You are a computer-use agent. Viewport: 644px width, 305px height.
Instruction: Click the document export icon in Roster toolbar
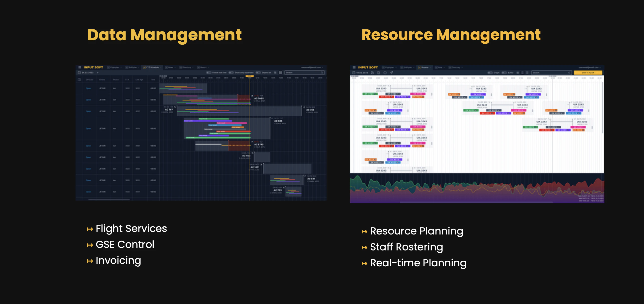379,73
